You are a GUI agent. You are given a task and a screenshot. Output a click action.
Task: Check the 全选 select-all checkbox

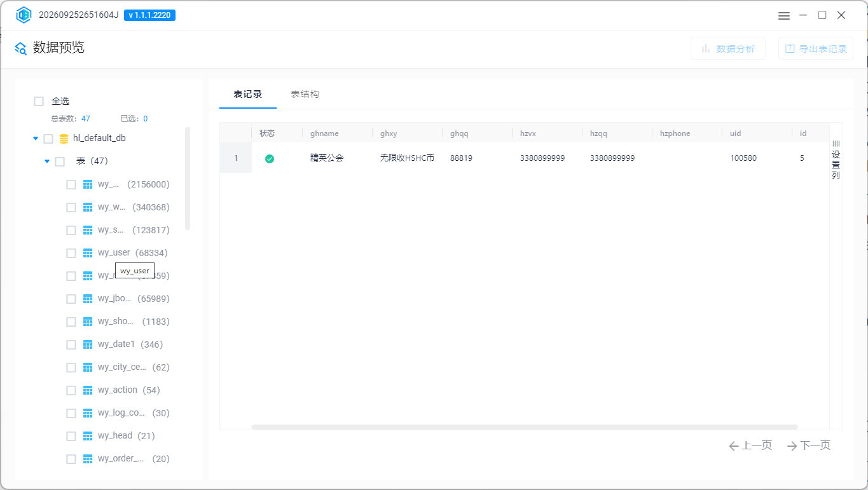point(39,101)
